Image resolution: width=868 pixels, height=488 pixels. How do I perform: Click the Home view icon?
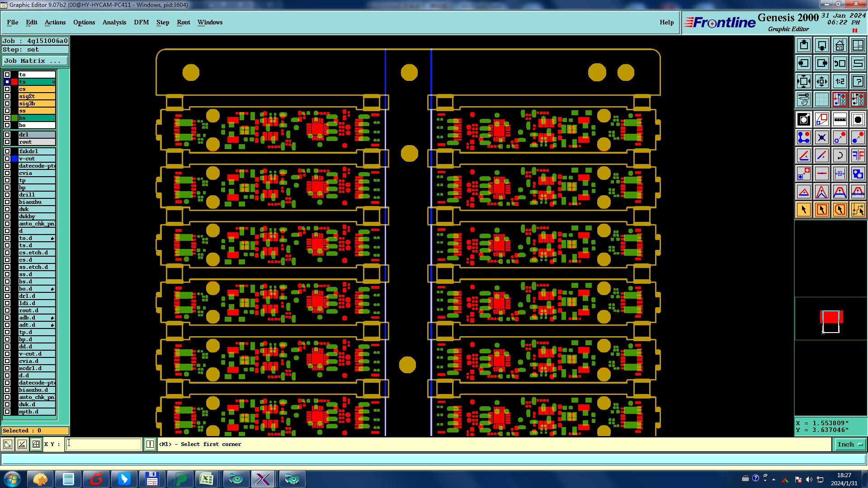[x=840, y=45]
